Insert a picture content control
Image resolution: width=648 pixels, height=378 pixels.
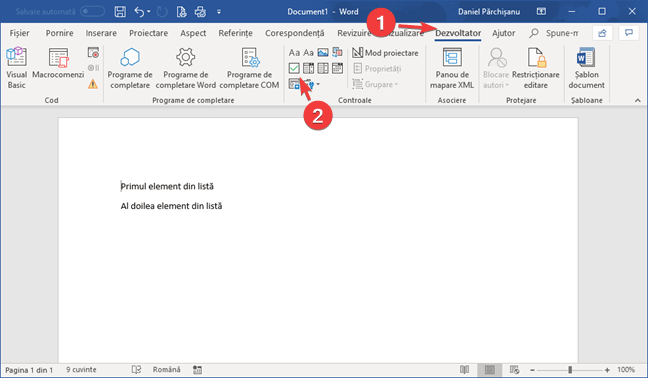[x=323, y=52]
